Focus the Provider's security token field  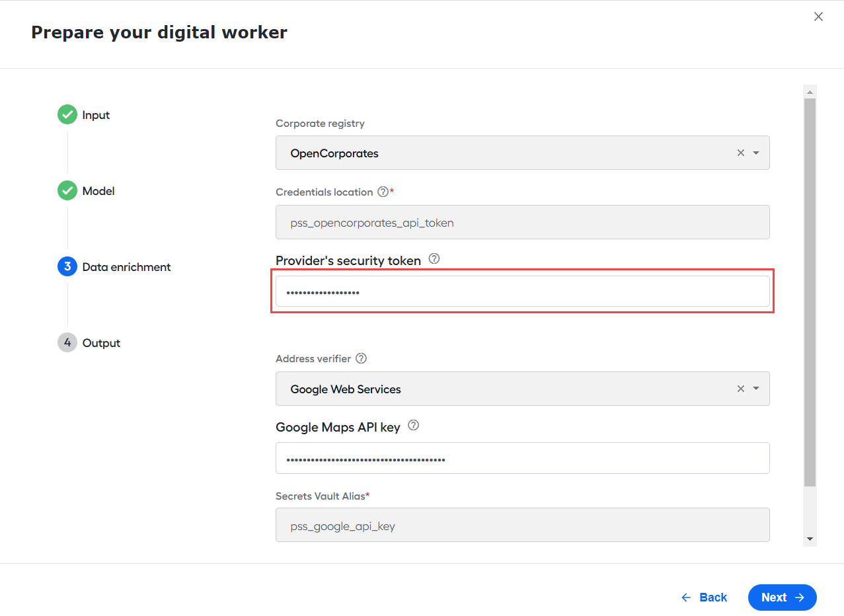[x=523, y=291]
